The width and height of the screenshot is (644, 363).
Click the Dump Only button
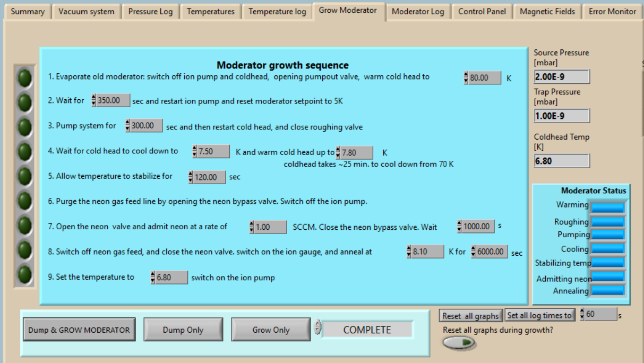coord(183,330)
